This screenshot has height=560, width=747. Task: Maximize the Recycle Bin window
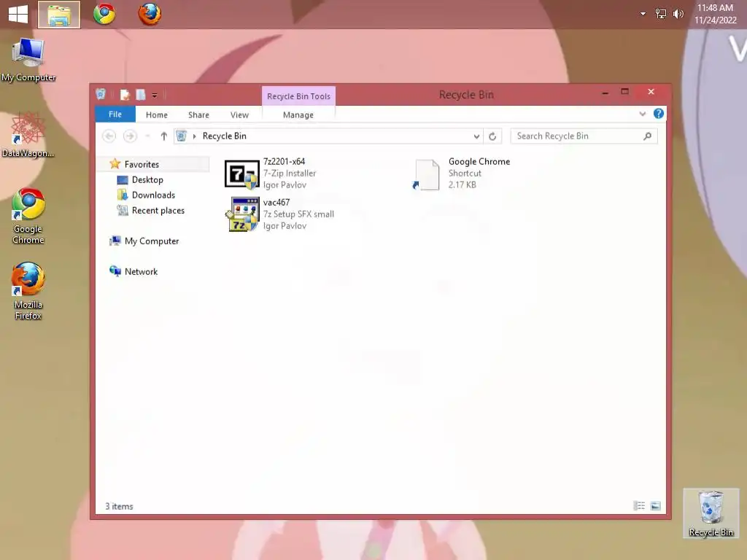click(624, 91)
